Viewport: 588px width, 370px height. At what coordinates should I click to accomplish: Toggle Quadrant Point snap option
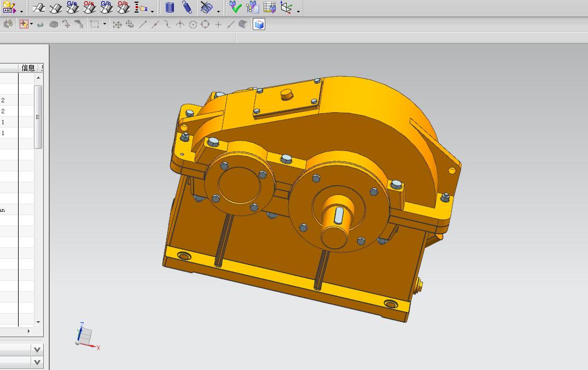point(205,25)
